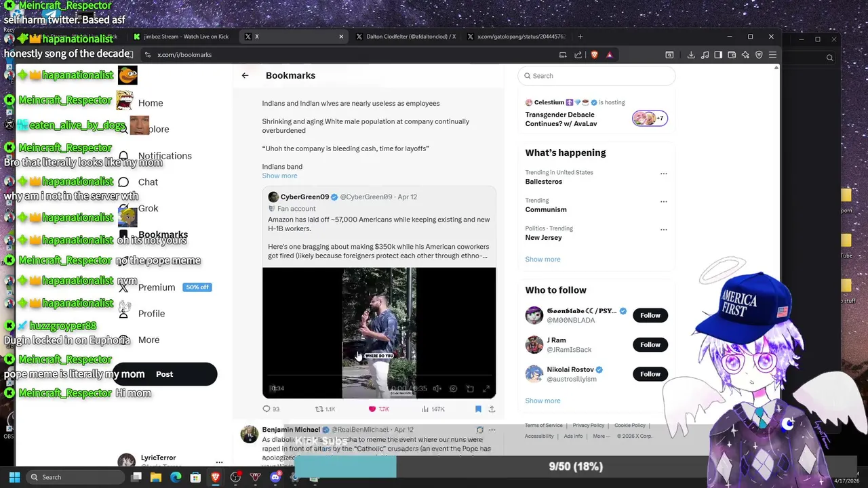868x488 pixels.
Task: Follow J Ram
Action: point(650,344)
